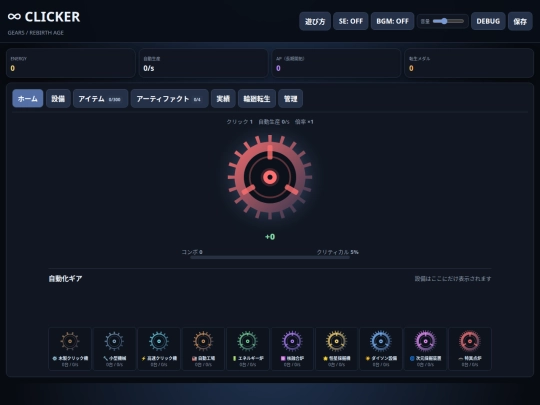Click the クリティカル 5% label
This screenshot has width=540, height=405.
[338, 252]
